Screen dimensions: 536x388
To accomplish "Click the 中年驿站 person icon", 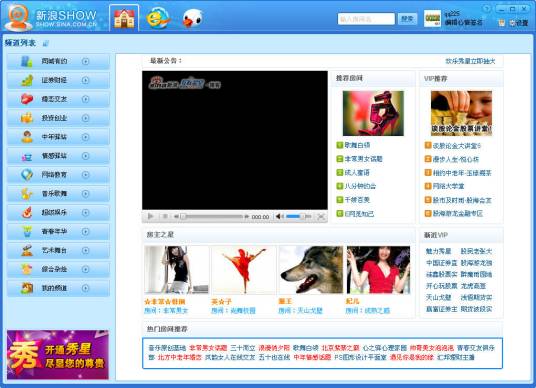I will point(27,137).
